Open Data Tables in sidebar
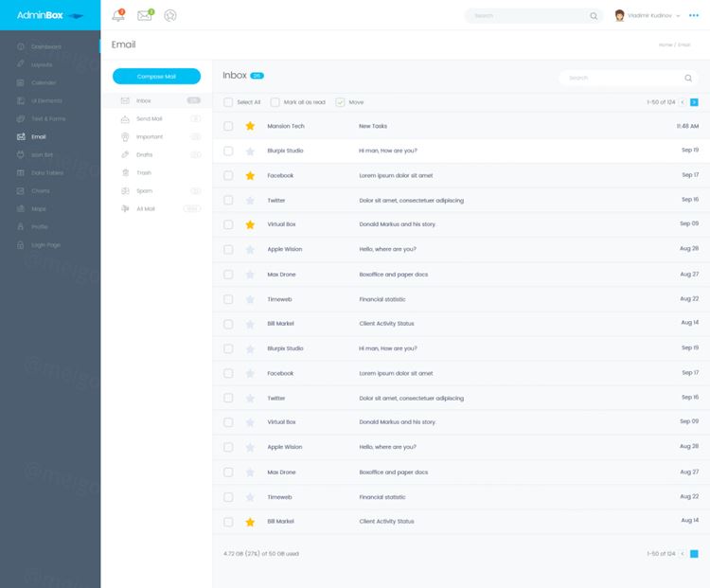This screenshot has height=588, width=710. [x=40, y=172]
